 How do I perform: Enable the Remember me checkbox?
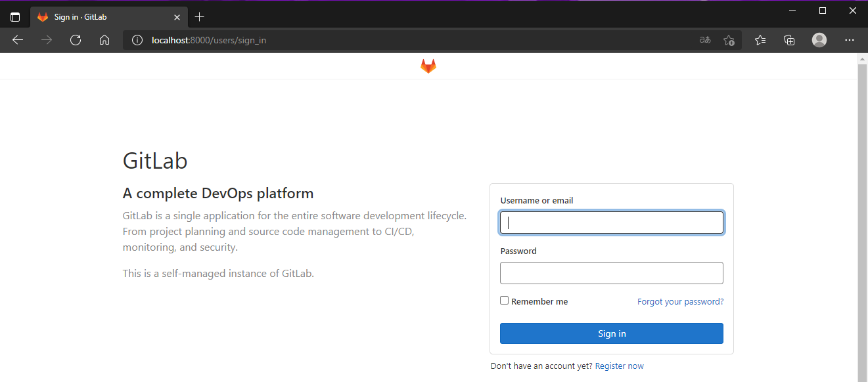(505, 301)
